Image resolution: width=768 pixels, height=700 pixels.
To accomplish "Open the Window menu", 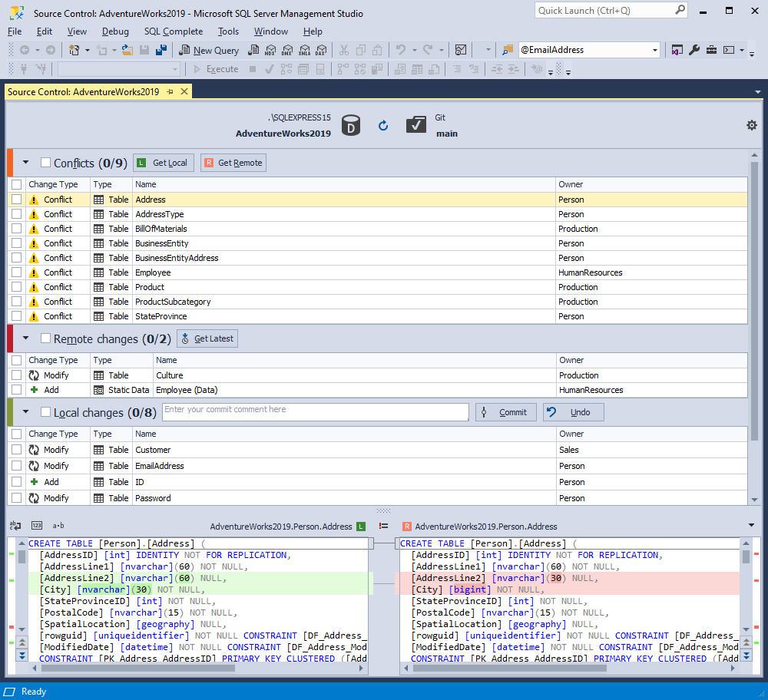I will point(271,31).
